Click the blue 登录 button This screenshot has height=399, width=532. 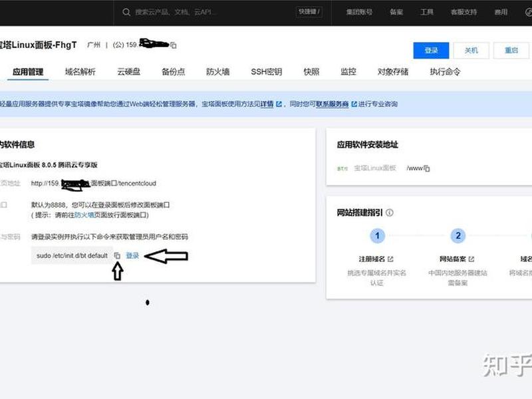(x=431, y=51)
